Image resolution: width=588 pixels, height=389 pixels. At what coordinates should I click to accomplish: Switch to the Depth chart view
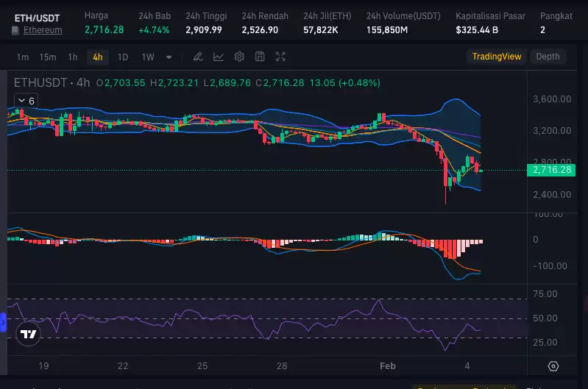(548, 57)
